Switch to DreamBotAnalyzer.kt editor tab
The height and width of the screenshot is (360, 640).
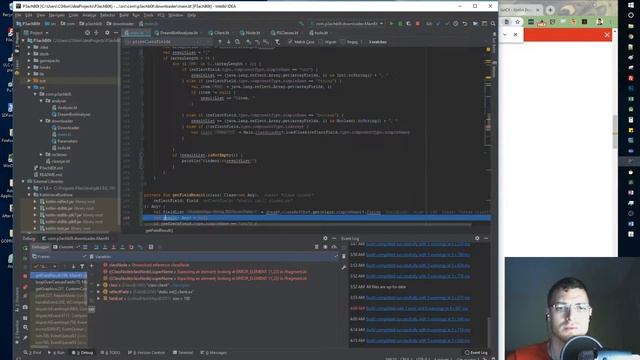(176, 33)
